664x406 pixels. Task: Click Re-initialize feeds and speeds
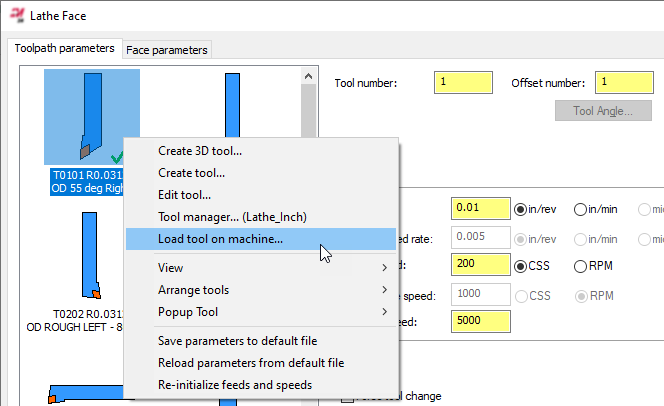(262, 385)
